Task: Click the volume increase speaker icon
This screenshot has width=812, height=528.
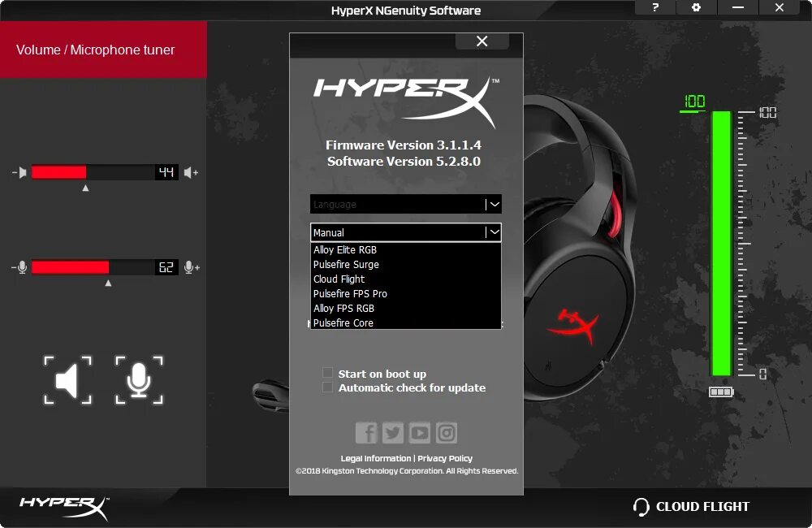Action: (191, 172)
